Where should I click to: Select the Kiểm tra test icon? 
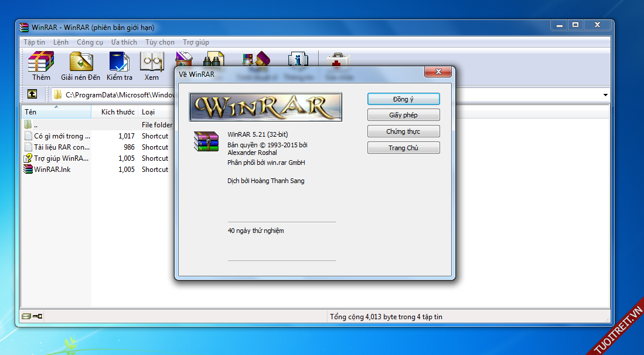coord(120,66)
